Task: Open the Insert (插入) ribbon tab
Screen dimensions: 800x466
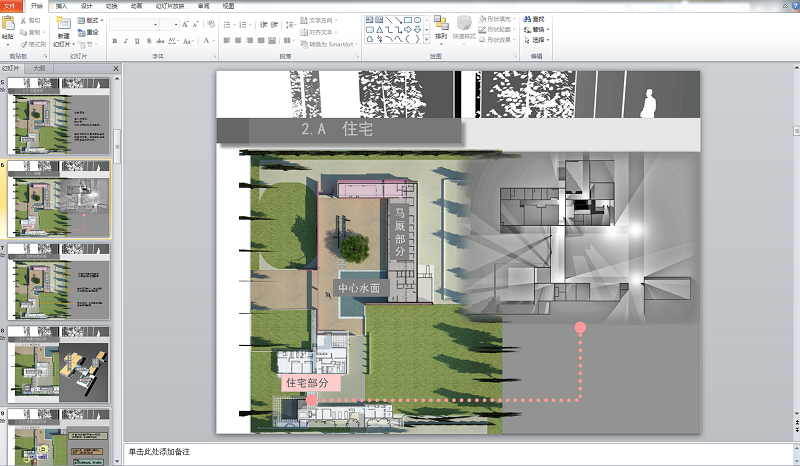Action: click(x=62, y=5)
